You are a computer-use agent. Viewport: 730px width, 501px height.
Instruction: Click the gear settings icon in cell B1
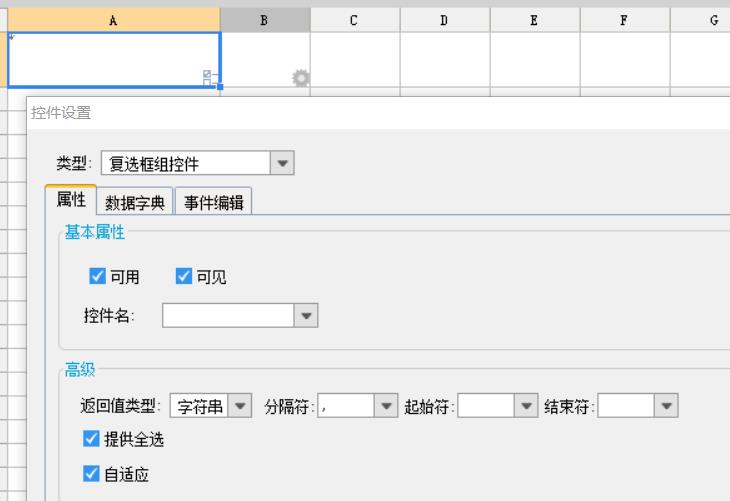pos(301,78)
